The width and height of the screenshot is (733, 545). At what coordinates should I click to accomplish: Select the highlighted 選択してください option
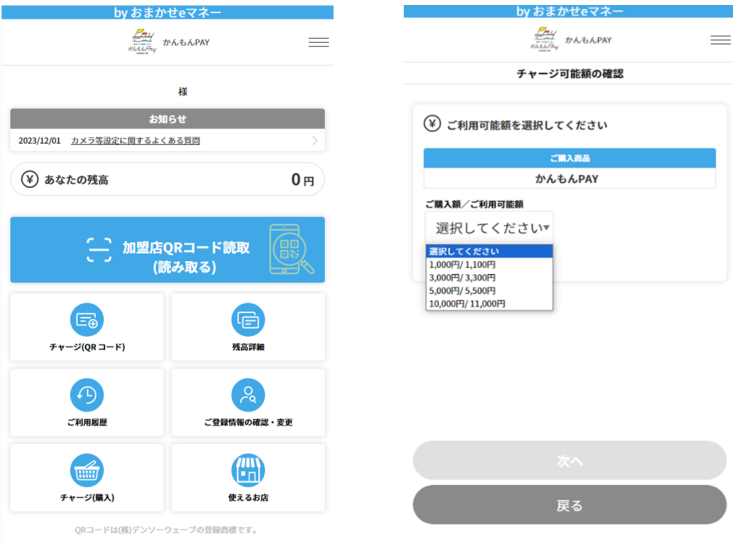489,251
